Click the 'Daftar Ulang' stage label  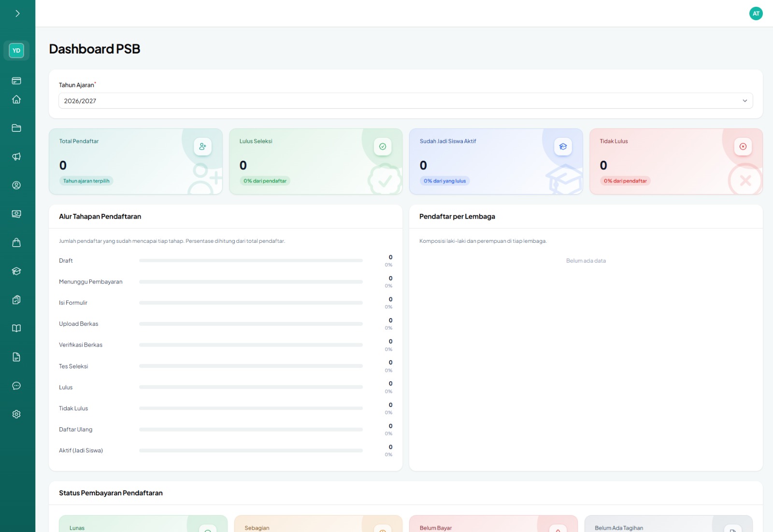(76, 430)
